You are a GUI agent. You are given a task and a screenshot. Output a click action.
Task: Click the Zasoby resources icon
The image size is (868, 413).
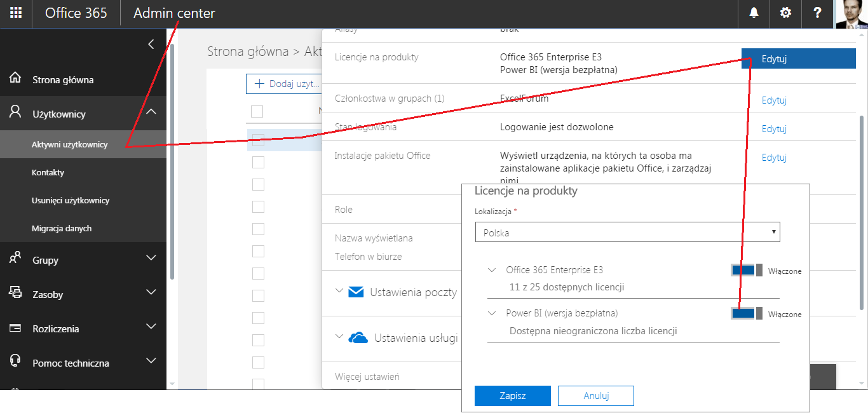15,293
